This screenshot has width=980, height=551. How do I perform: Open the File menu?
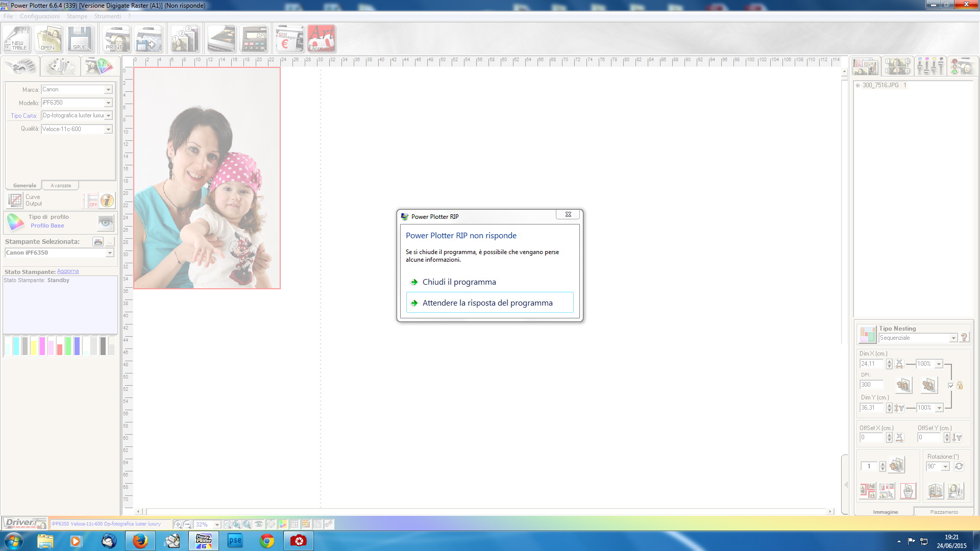click(8, 16)
